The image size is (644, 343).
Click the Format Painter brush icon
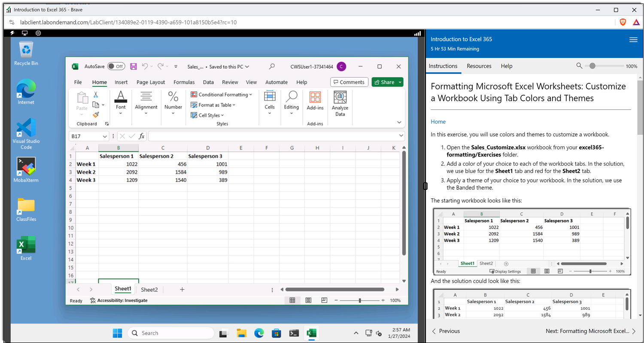coord(96,115)
